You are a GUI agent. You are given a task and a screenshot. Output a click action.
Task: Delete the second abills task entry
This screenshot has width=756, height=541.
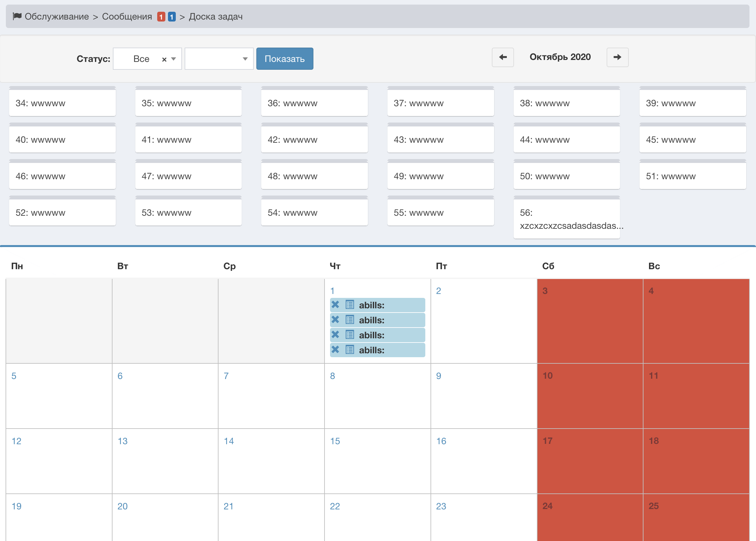point(335,319)
